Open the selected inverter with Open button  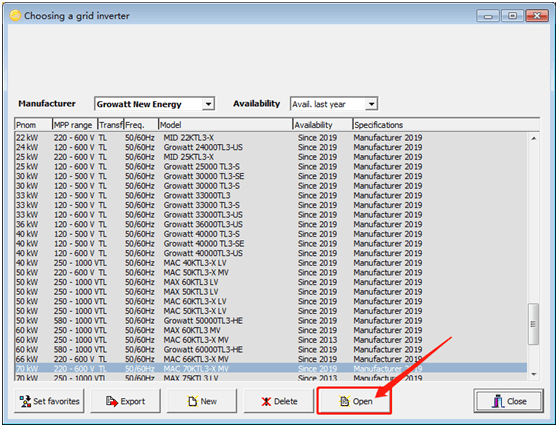click(x=354, y=401)
